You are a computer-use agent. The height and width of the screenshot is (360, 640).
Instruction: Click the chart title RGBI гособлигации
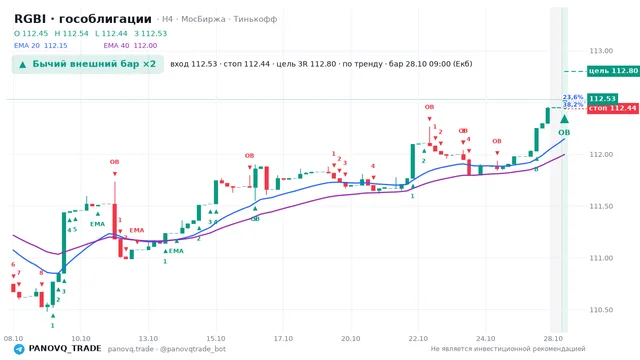tap(83, 19)
